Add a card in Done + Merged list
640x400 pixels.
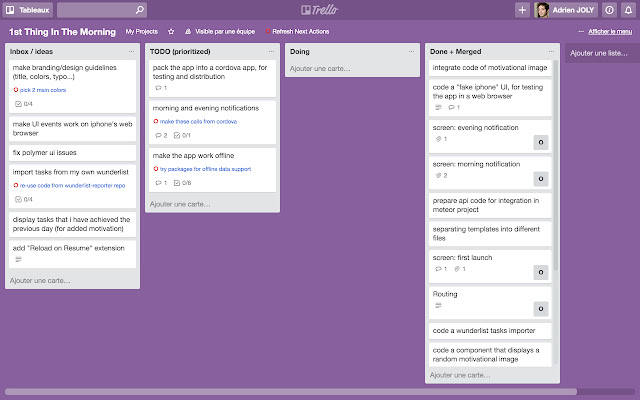[x=460, y=375]
